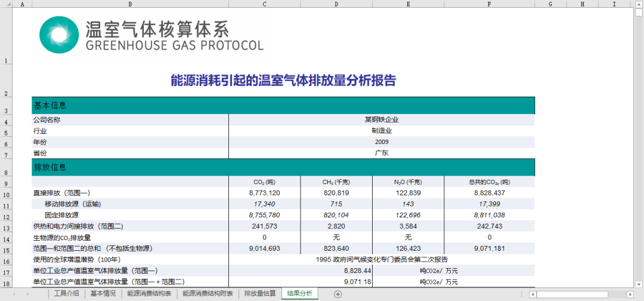Viewport: 644px width, 301px height.
Task: Switch to the 工具介绍 sheet tab
Action: (x=66, y=294)
